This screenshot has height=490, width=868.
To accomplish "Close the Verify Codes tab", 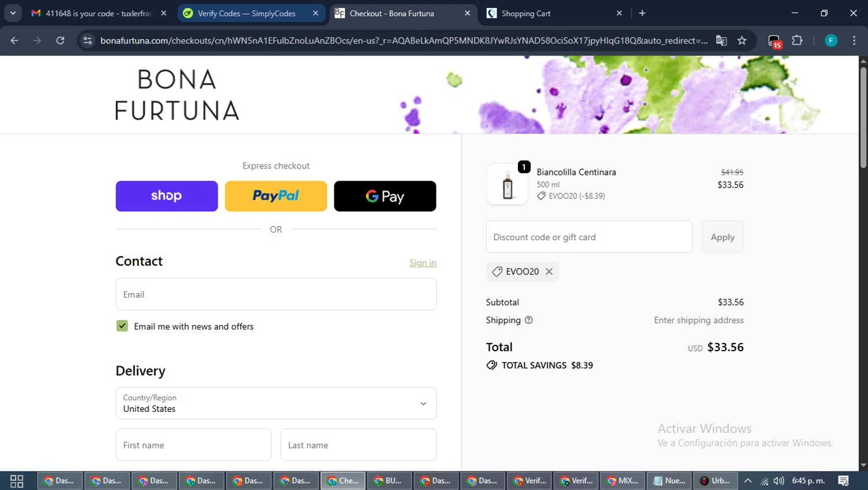I will tap(315, 13).
